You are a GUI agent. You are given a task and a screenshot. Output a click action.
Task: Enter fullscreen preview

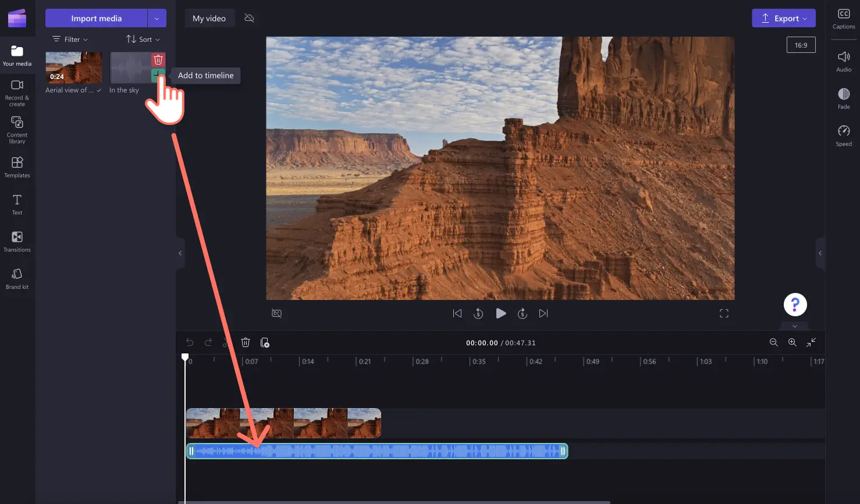(724, 313)
